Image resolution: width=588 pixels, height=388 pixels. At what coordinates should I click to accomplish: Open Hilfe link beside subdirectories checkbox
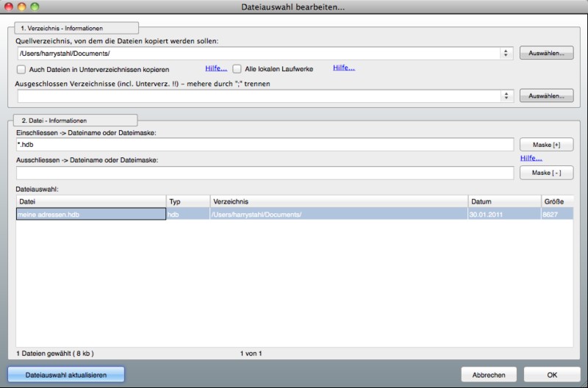[216, 68]
